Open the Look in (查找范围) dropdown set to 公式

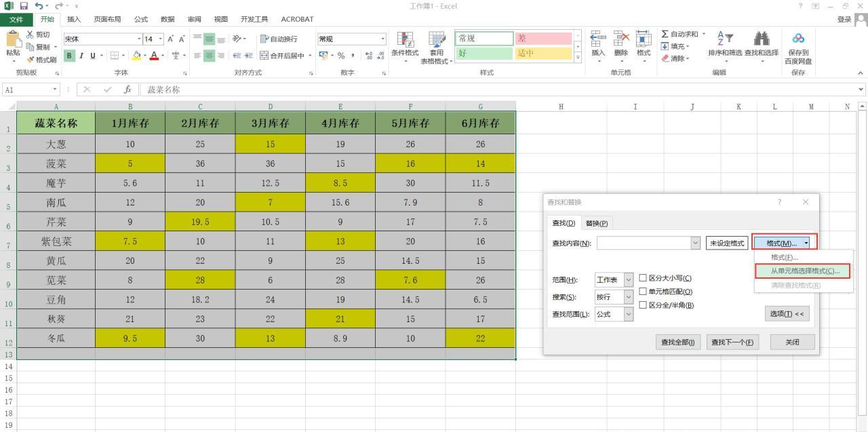tap(628, 314)
